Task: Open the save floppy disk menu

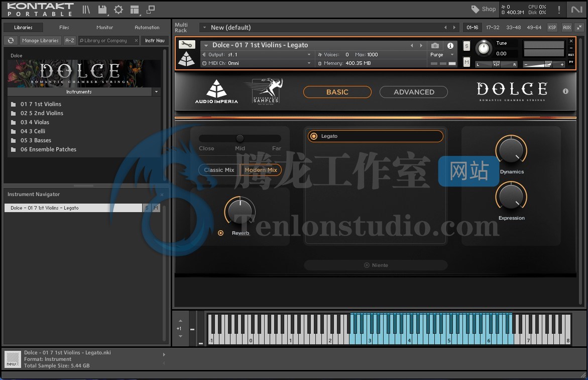Action: point(102,10)
